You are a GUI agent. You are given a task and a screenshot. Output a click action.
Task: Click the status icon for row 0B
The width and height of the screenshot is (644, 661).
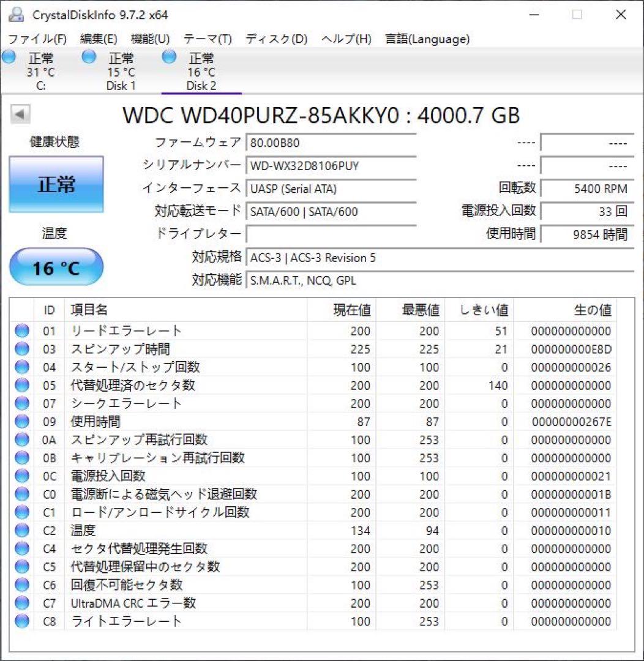[x=22, y=458]
